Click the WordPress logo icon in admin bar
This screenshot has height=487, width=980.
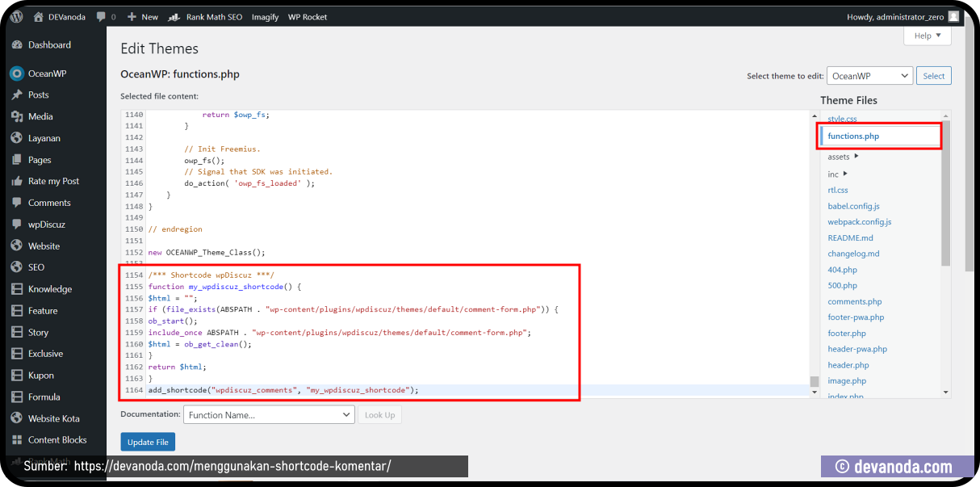pyautogui.click(x=17, y=16)
